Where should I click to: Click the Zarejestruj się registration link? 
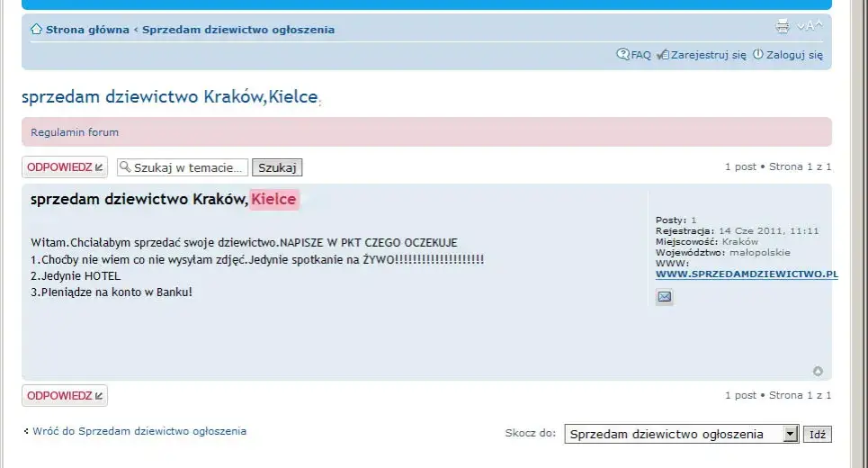coord(702,55)
